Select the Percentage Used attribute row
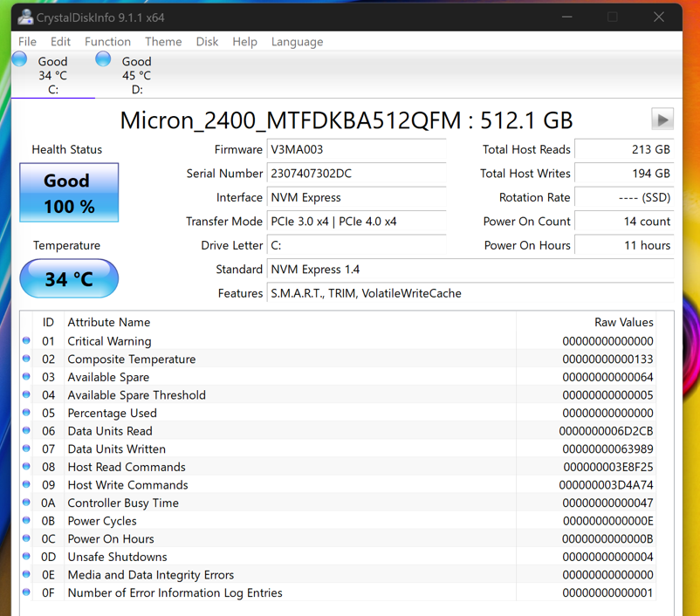Screen dimensions: 700x616 (x=339, y=413)
